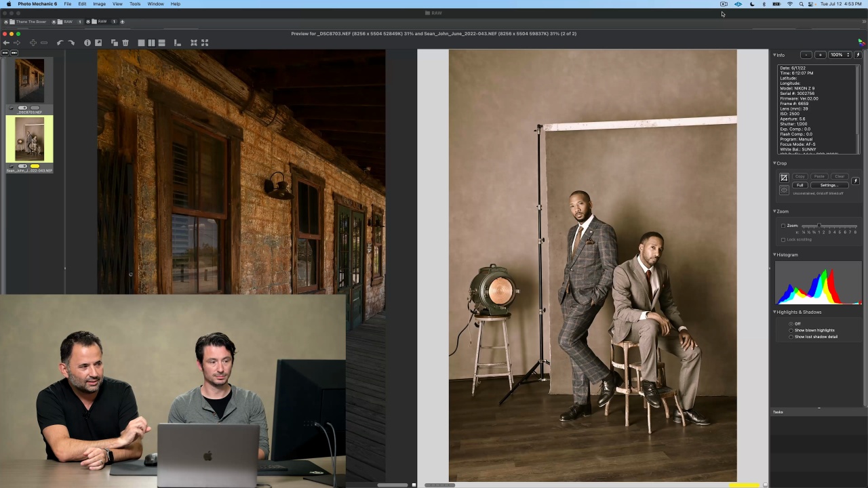Viewport: 868px width, 488px height.
Task: Open the Window menu
Action: (155, 4)
